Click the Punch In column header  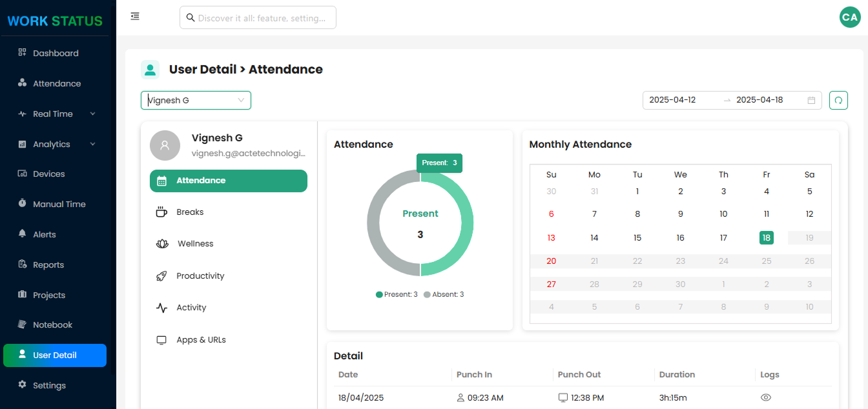pyautogui.click(x=474, y=375)
